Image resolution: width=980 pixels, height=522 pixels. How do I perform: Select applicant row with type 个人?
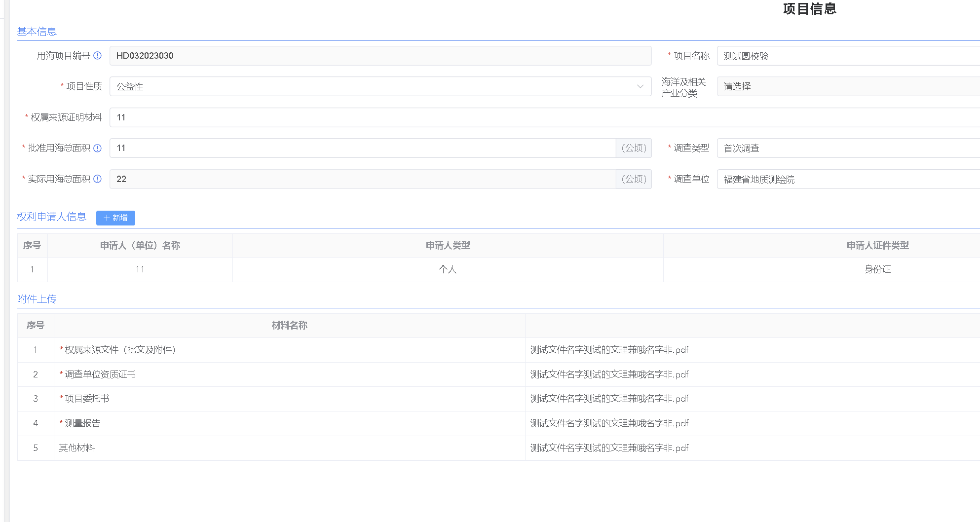point(448,269)
